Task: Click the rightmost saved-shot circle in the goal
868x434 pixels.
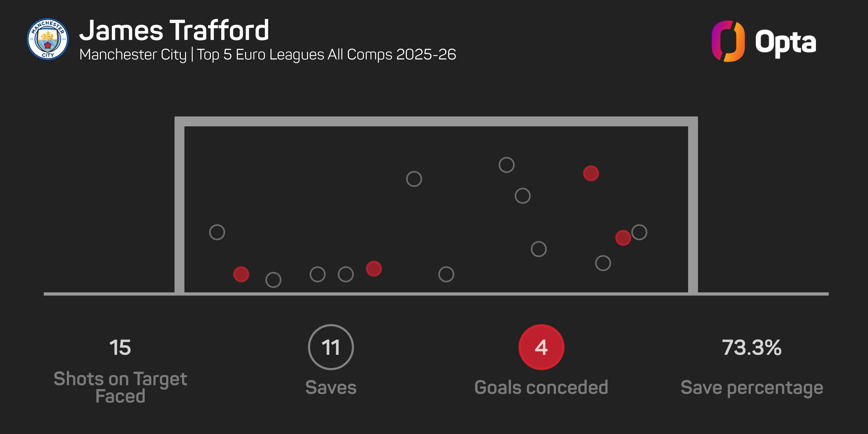Action: pos(639,232)
